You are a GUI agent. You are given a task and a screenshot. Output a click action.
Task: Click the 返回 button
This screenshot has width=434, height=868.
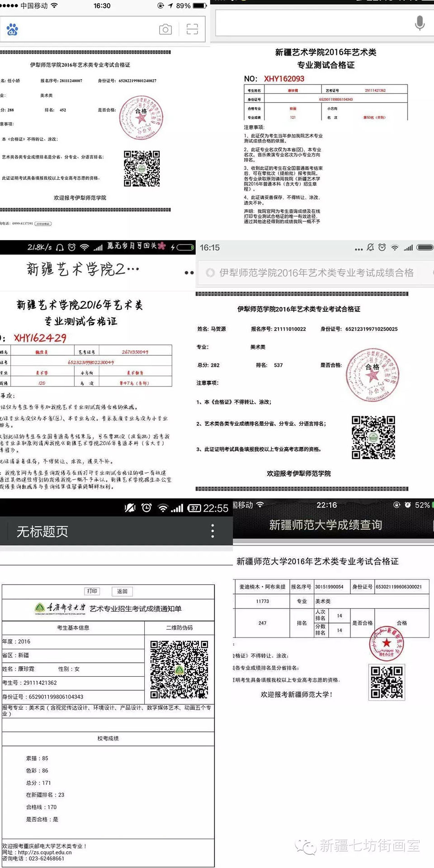coord(122,591)
